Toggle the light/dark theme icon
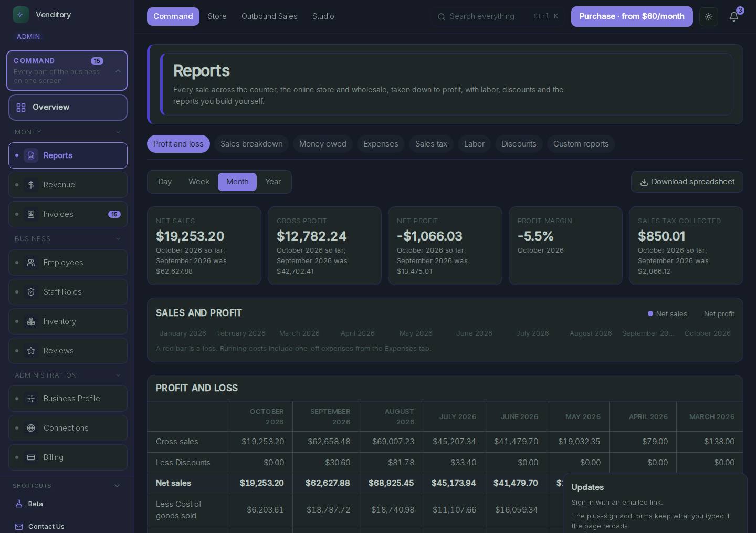The image size is (756, 533). tap(709, 17)
